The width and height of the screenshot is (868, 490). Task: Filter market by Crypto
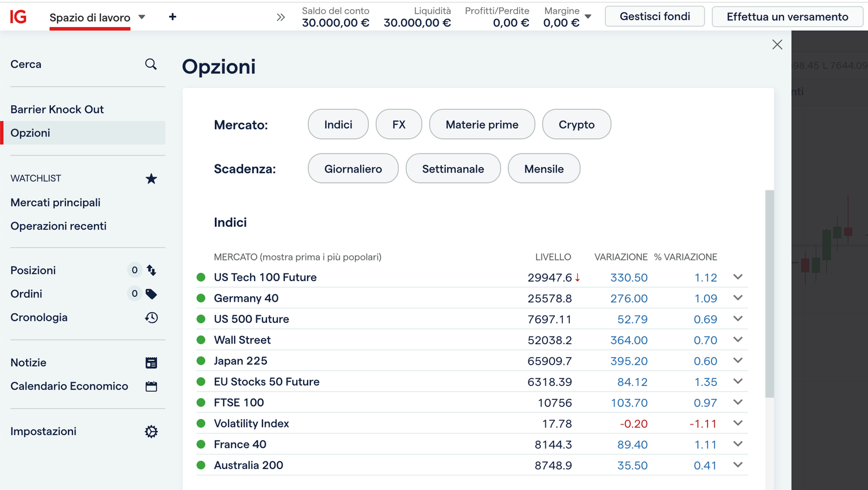[577, 124]
